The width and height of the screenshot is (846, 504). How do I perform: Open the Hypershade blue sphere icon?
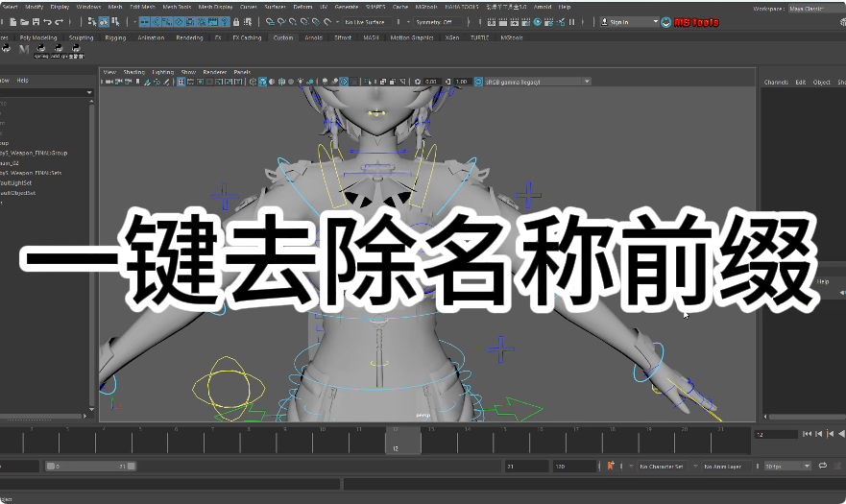[x=538, y=22]
